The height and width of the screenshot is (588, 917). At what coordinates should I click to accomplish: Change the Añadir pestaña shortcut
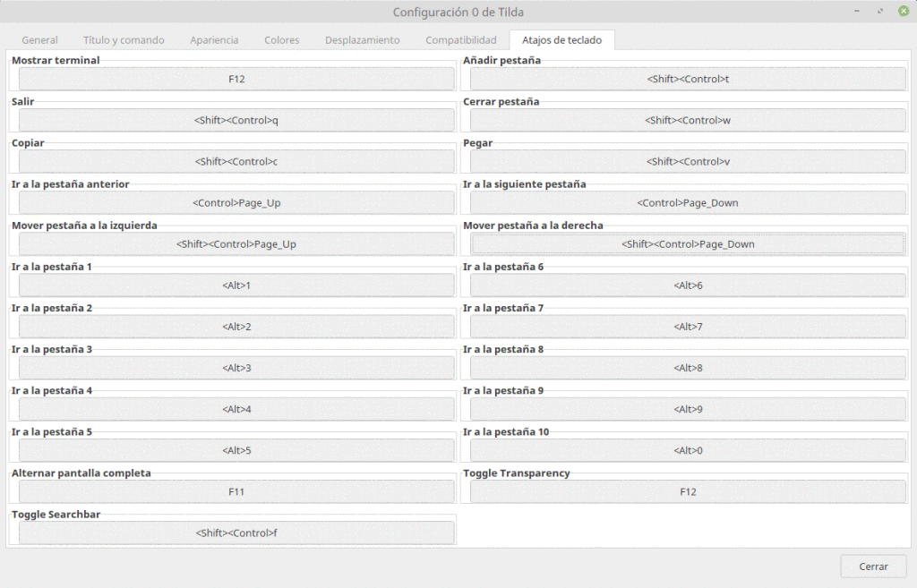(x=687, y=79)
